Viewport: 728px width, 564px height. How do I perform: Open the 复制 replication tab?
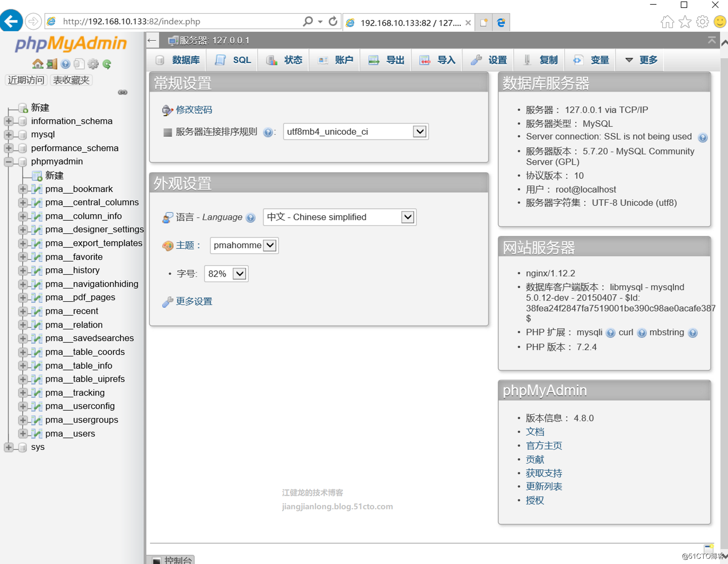pos(540,60)
